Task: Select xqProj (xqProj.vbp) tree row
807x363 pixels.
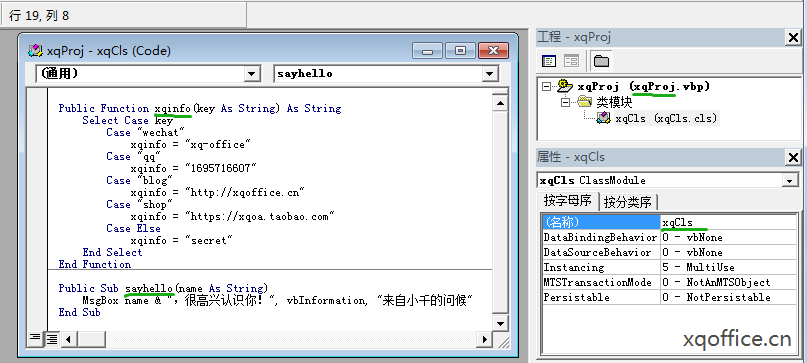Action: coord(644,87)
